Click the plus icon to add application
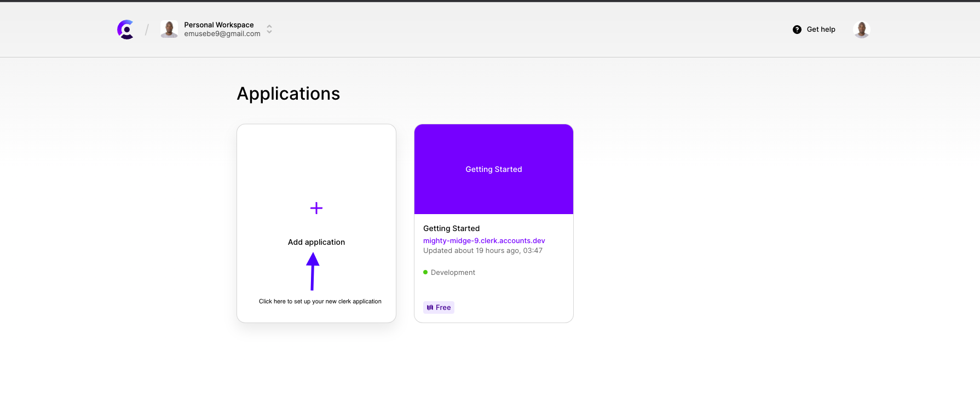The image size is (980, 420). [x=316, y=208]
